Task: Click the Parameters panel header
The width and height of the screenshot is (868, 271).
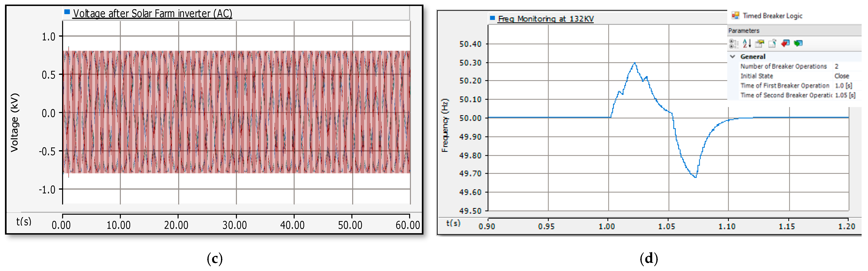Action: pyautogui.click(x=744, y=31)
